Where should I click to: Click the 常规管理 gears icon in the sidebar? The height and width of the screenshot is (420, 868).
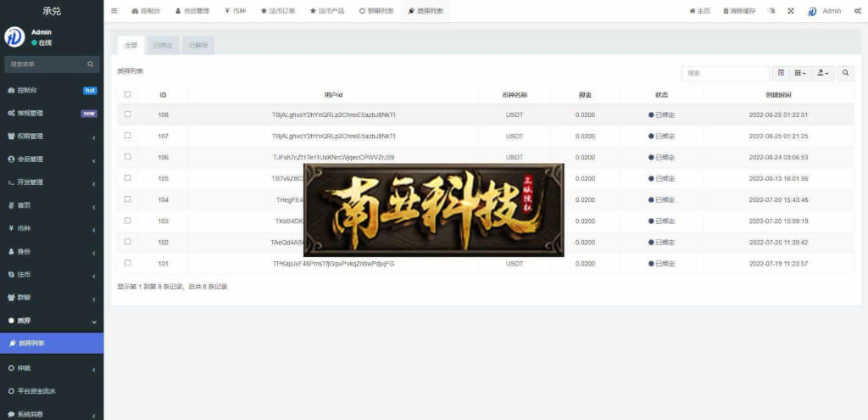pyautogui.click(x=11, y=113)
